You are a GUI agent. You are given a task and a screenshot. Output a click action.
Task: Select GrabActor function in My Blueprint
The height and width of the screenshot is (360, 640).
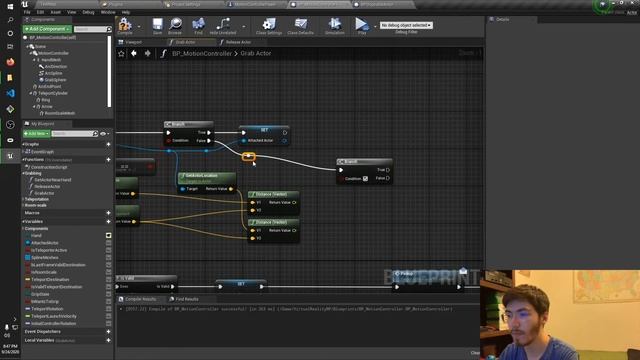click(x=44, y=193)
